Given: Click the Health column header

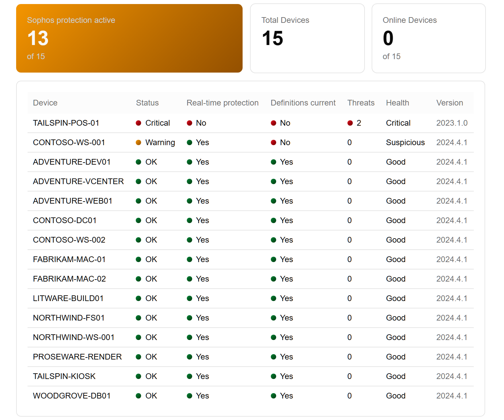Looking at the screenshot, I should coord(397,103).
